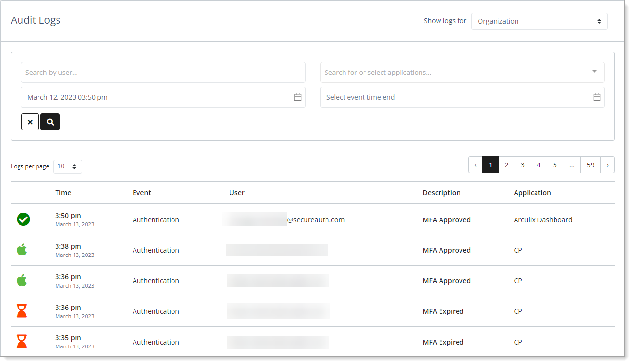Viewport: 632px width, 364px height.
Task: Focus the Search for or select applications field
Action: (x=462, y=73)
